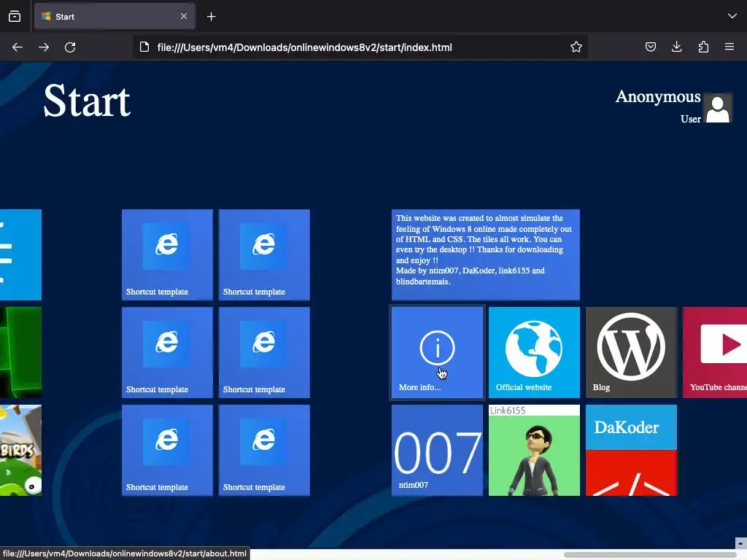Go back with the browser back arrow
The width and height of the screenshot is (747, 560).
(18, 47)
